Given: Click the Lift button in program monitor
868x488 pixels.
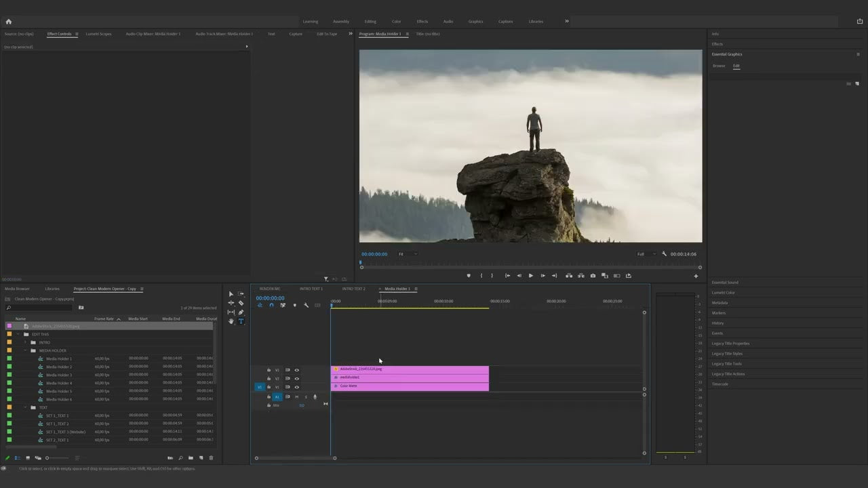Looking at the screenshot, I should [x=569, y=276].
